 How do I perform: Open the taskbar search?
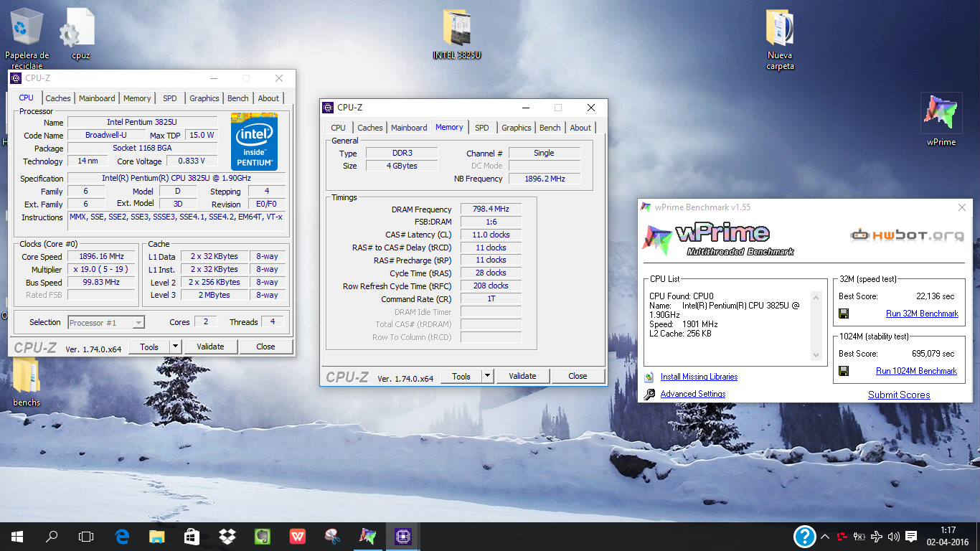[52, 537]
